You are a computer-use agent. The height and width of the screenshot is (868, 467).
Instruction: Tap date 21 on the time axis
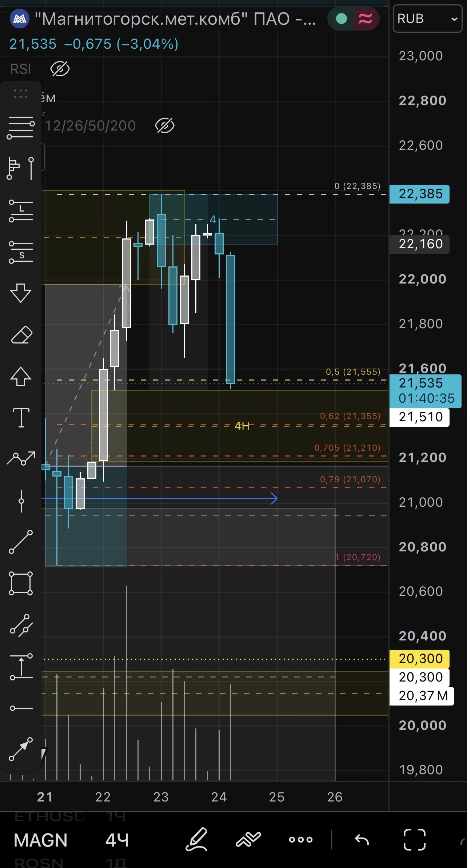click(x=45, y=797)
